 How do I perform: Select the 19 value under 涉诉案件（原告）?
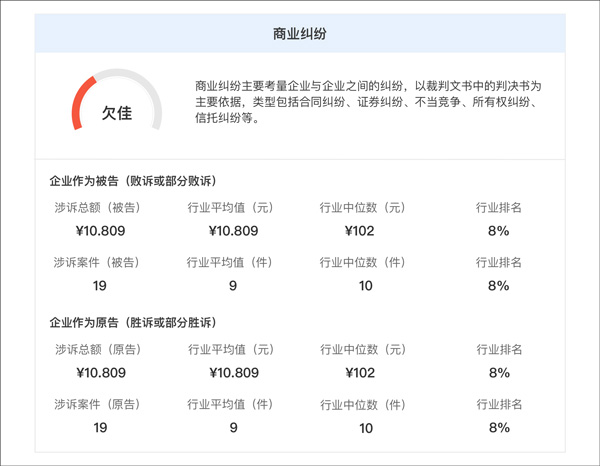pos(100,428)
